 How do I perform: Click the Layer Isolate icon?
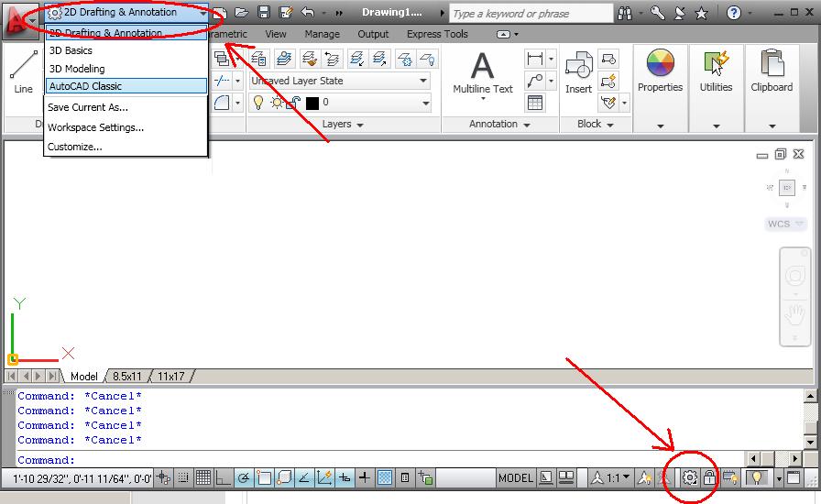(x=356, y=59)
